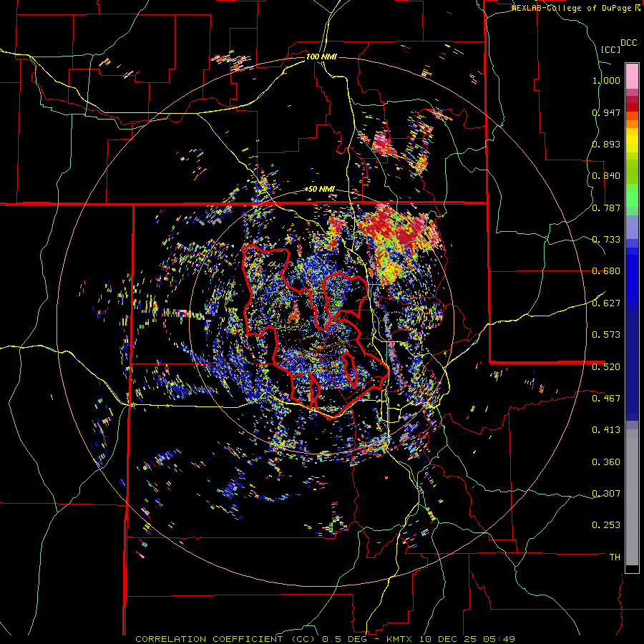
Task: Click the 10 DEC 25 date in the caption
Action: [447, 639]
